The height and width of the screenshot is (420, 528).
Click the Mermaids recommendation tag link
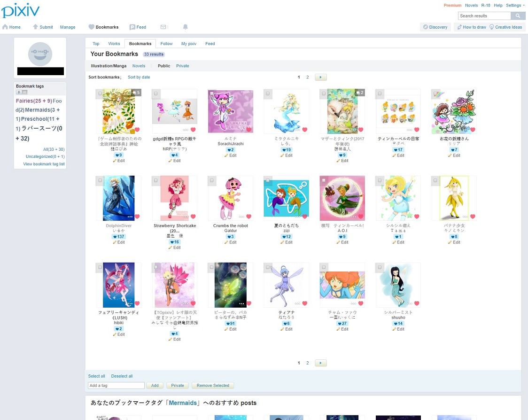183,403
